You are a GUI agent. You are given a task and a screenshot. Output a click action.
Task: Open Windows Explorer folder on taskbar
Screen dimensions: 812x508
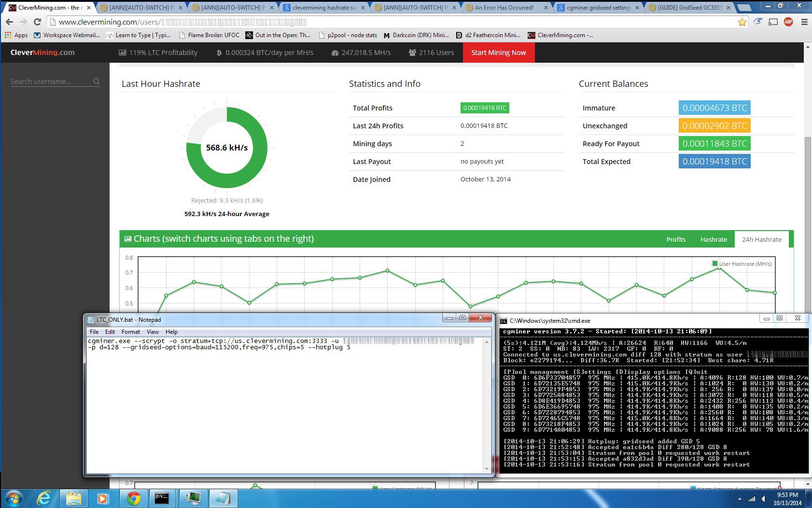73,498
